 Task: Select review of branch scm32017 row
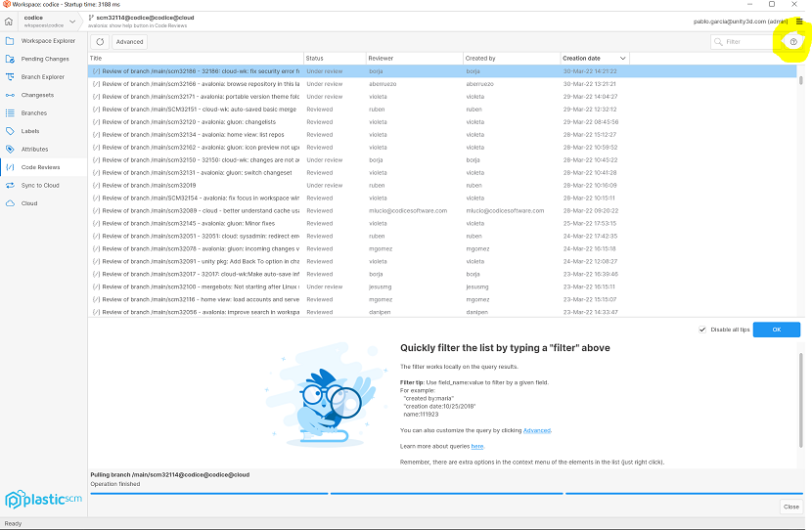click(x=442, y=274)
